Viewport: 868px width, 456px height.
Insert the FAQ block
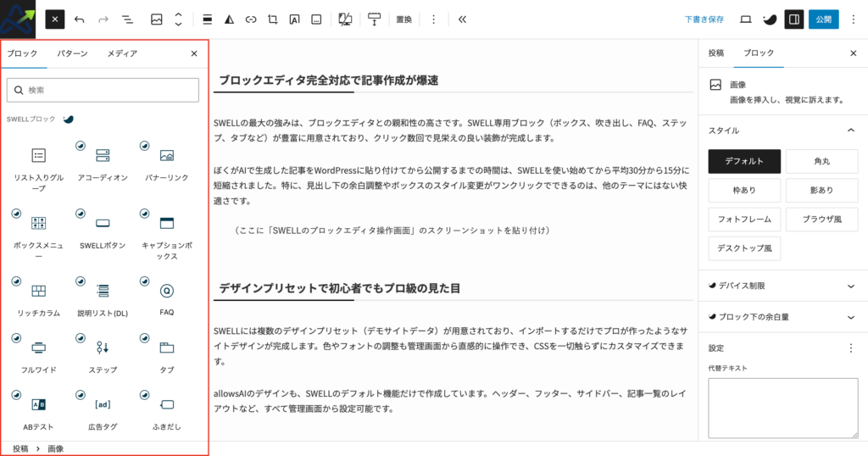click(166, 297)
